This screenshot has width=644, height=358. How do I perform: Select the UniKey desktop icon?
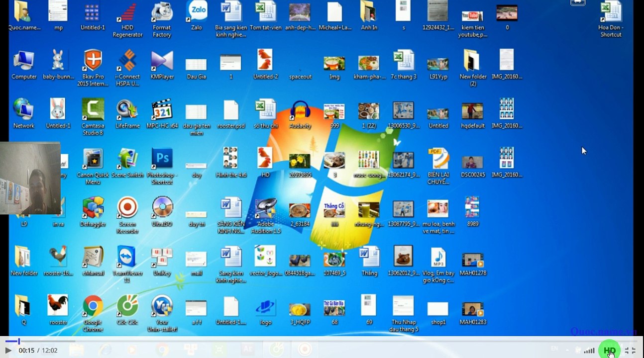(x=162, y=262)
